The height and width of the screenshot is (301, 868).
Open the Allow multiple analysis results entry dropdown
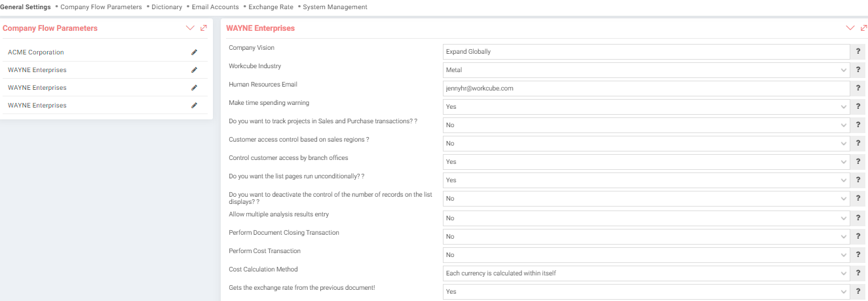pos(646,218)
